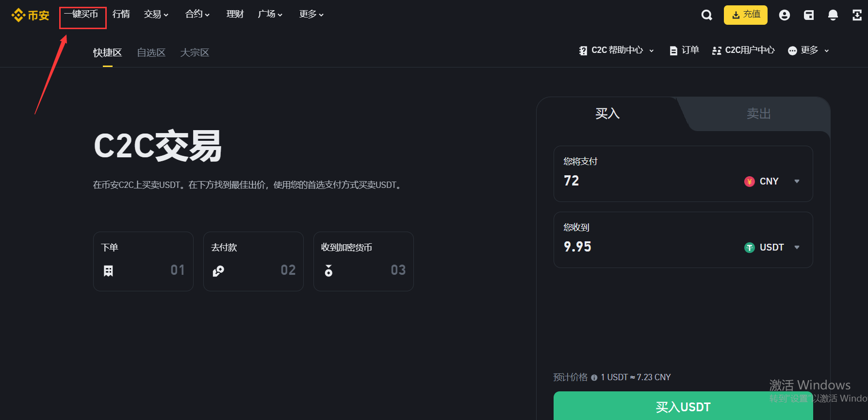Click the QR scan download icon
The height and width of the screenshot is (420, 868).
(x=857, y=15)
